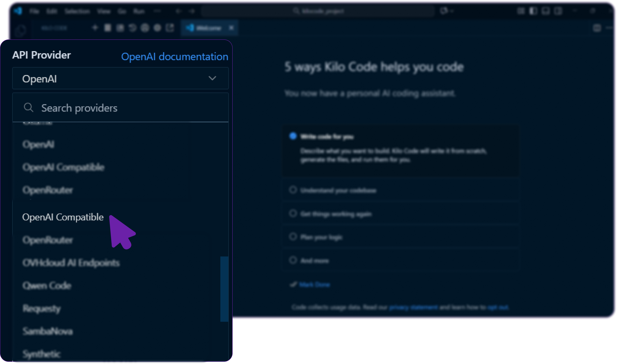Open the Customize Layout icon
Screen dimensions: 617x364
coord(558,11)
